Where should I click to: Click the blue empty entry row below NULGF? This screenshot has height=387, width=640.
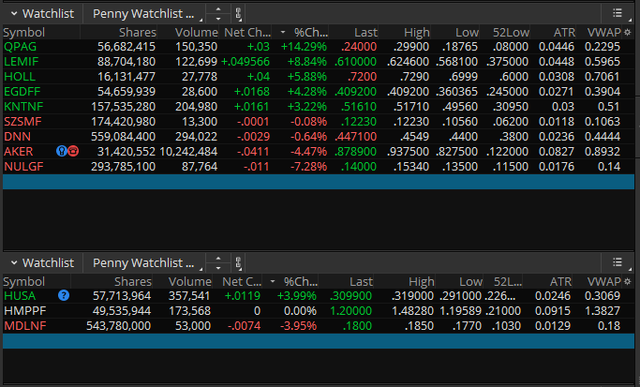coord(318,182)
